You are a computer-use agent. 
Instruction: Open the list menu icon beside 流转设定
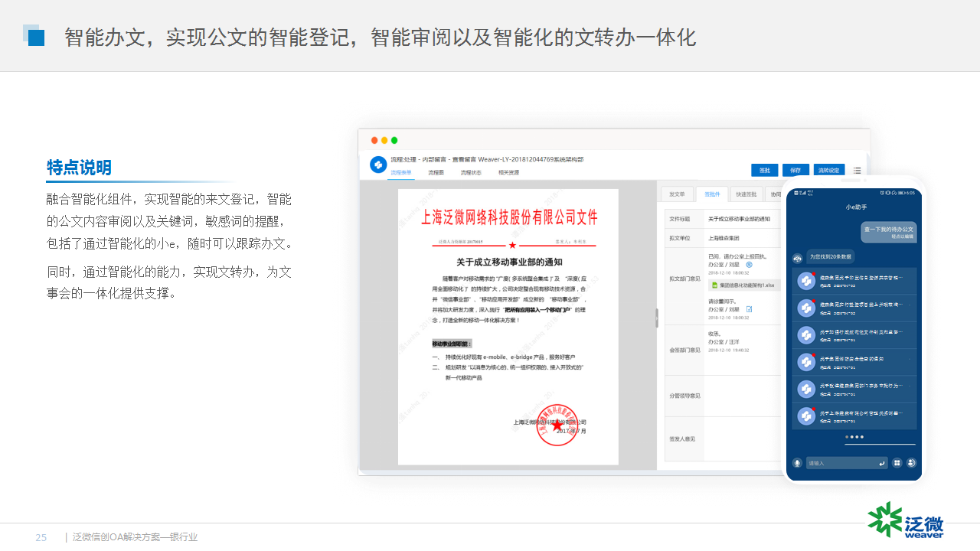(x=857, y=170)
